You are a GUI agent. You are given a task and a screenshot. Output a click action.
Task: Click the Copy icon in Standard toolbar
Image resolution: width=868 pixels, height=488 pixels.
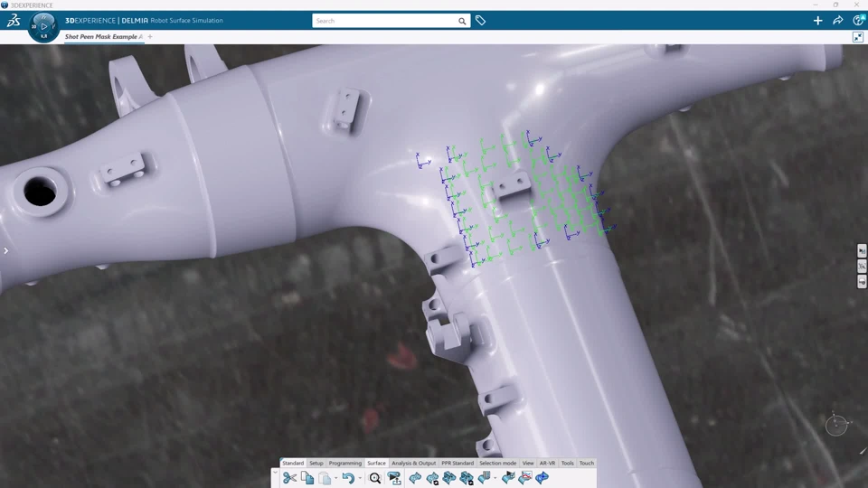(x=307, y=478)
